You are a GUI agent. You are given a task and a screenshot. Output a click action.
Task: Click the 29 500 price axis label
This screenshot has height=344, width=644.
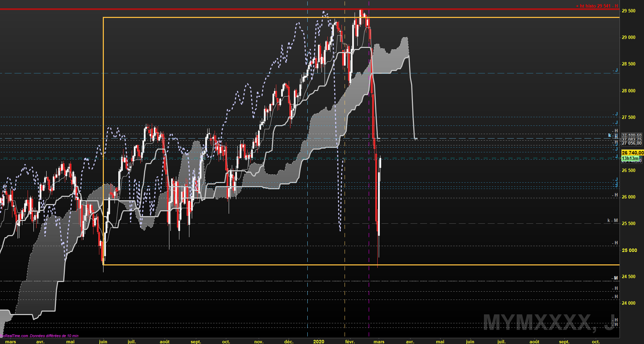tap(628, 11)
